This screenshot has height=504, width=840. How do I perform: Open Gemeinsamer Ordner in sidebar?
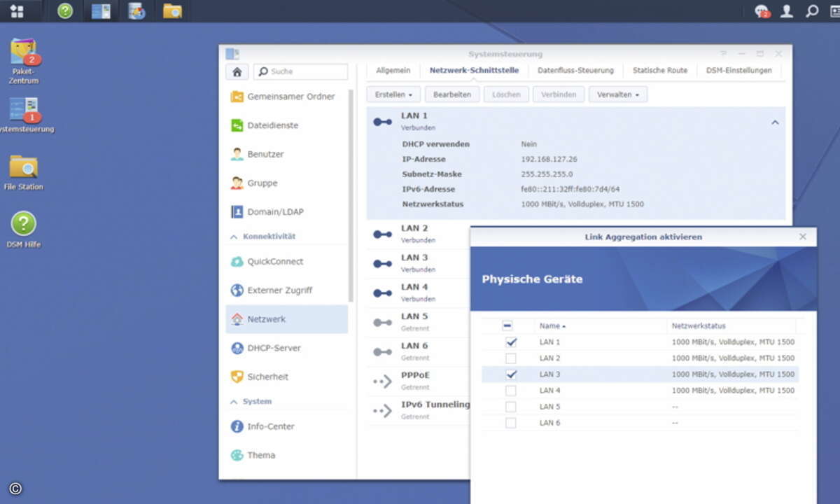point(286,97)
